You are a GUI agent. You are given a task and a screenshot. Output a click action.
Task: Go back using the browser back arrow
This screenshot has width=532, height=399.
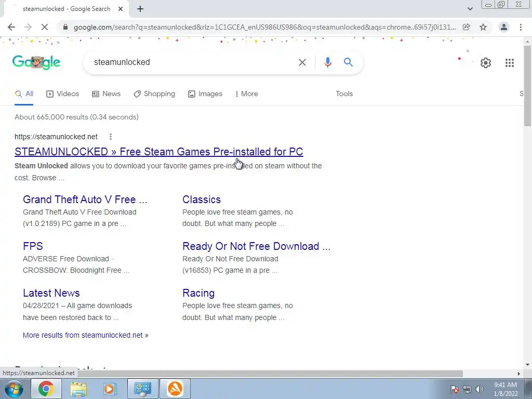[11, 27]
